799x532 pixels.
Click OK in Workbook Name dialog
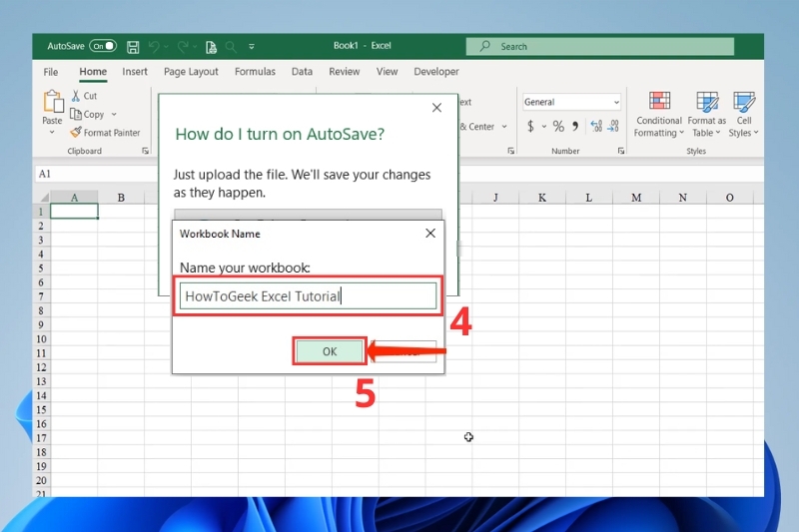point(330,351)
